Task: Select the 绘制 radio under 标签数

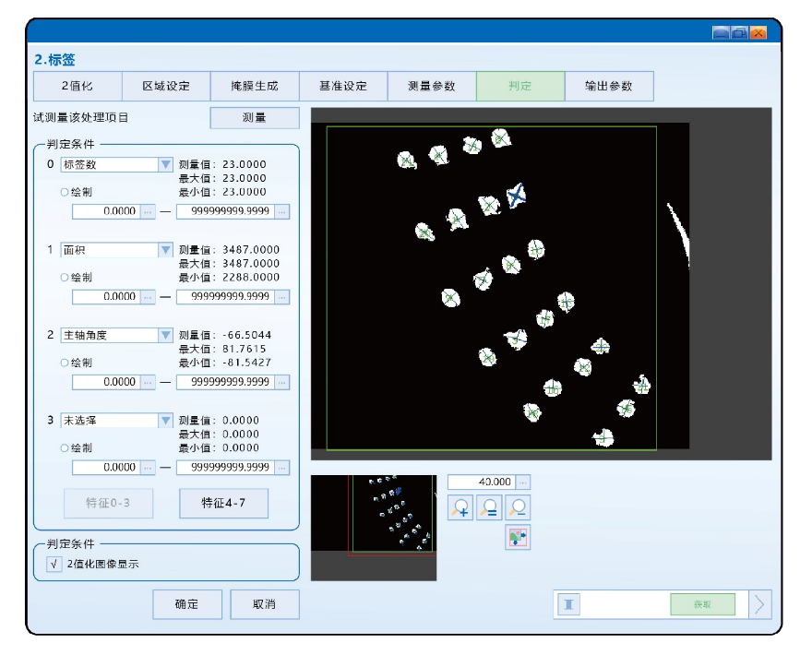Action: tap(65, 192)
